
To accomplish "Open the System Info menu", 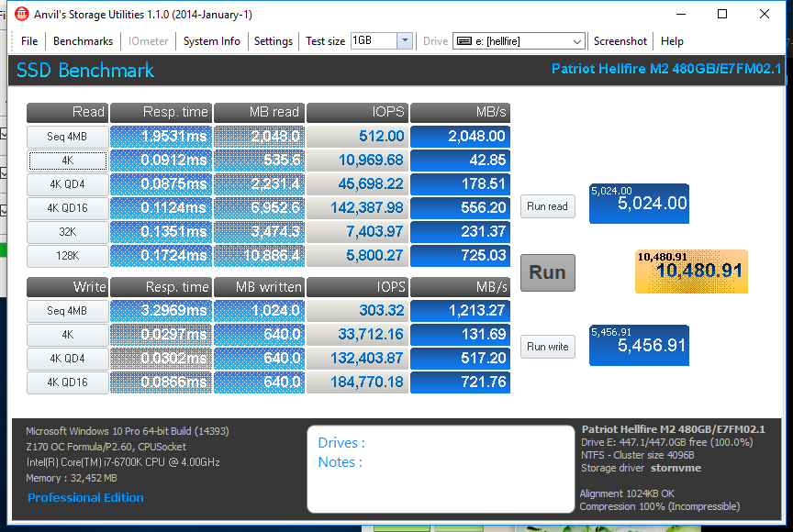I will click(x=211, y=41).
